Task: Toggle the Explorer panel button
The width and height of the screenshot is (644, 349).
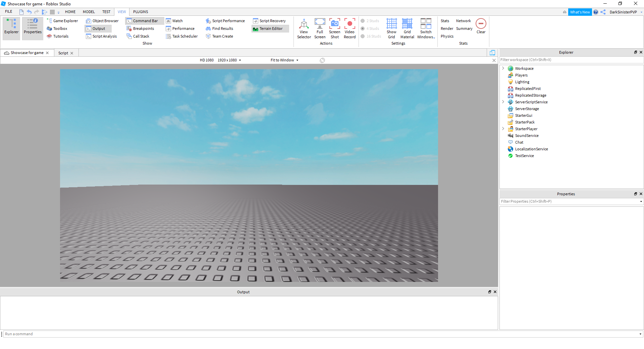Action: 11,28
